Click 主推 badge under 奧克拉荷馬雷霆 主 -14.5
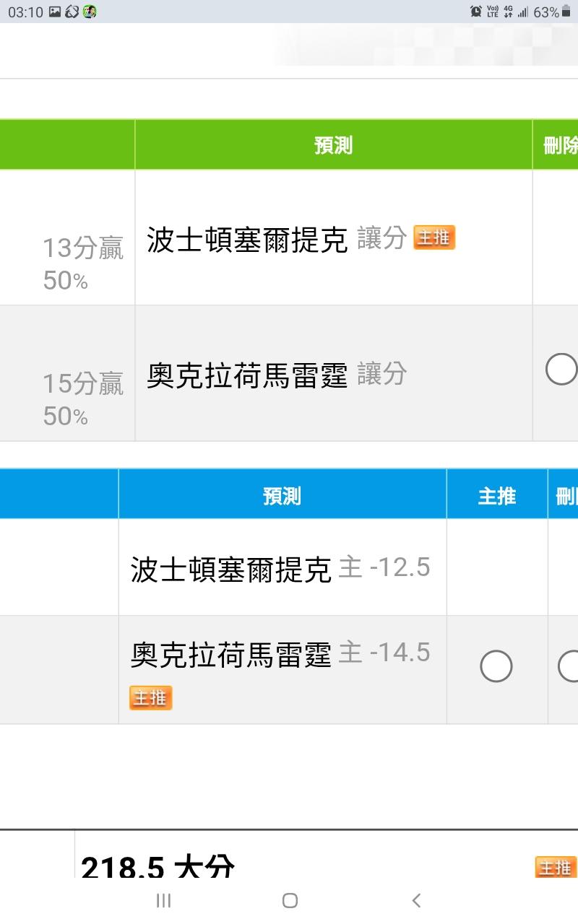 (150, 698)
